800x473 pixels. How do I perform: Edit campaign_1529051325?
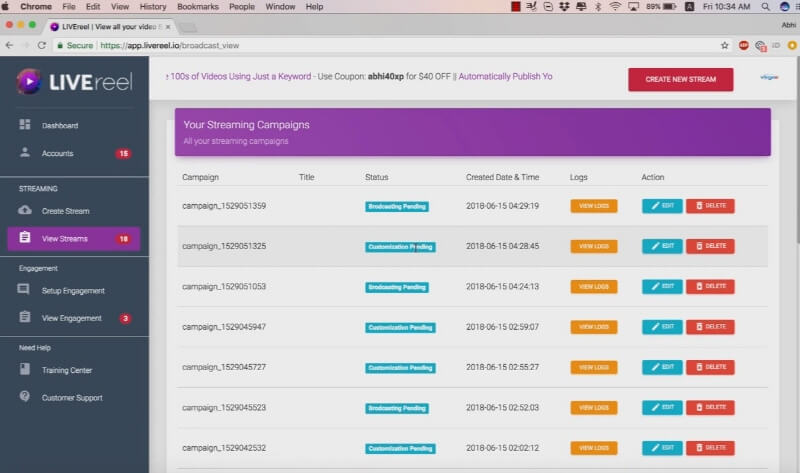pyautogui.click(x=662, y=246)
